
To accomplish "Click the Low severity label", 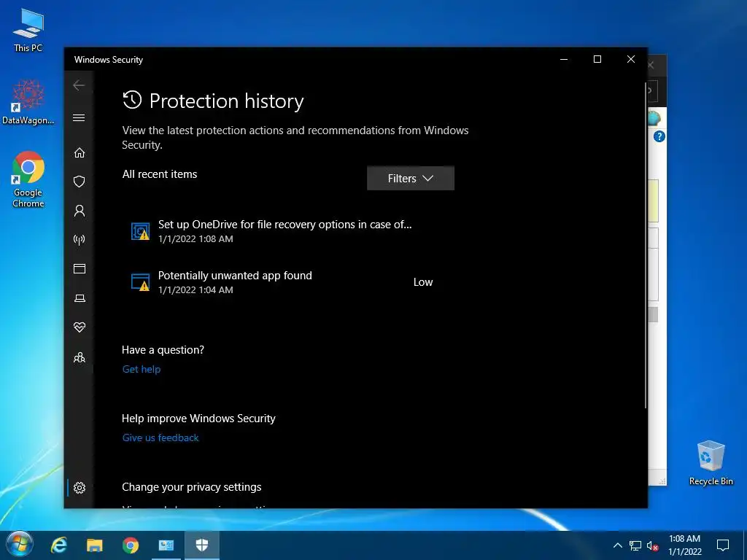I will click(x=423, y=282).
